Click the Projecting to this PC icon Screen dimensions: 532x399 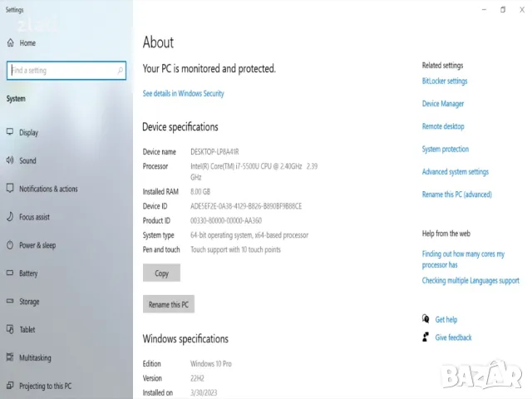point(10,386)
